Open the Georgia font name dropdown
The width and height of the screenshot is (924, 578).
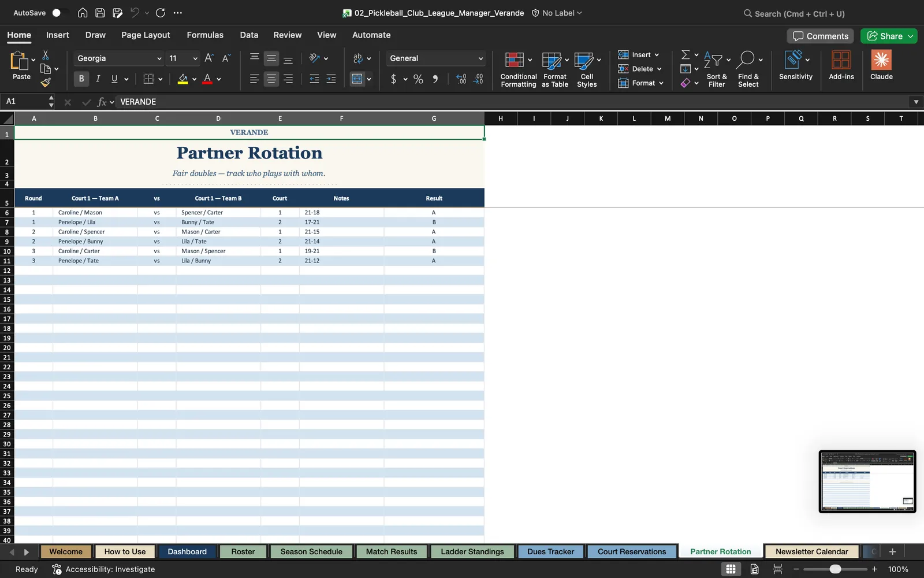(x=159, y=58)
